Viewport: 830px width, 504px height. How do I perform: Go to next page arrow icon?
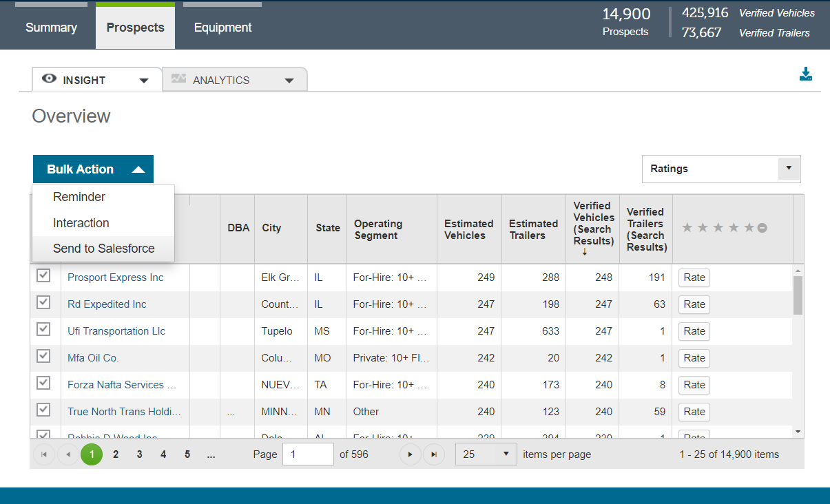[x=411, y=454]
